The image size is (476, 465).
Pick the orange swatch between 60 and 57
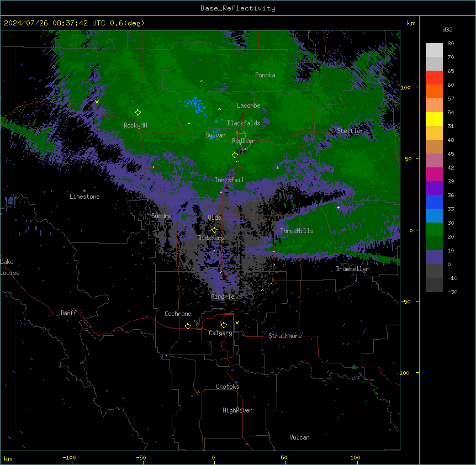pos(434,91)
